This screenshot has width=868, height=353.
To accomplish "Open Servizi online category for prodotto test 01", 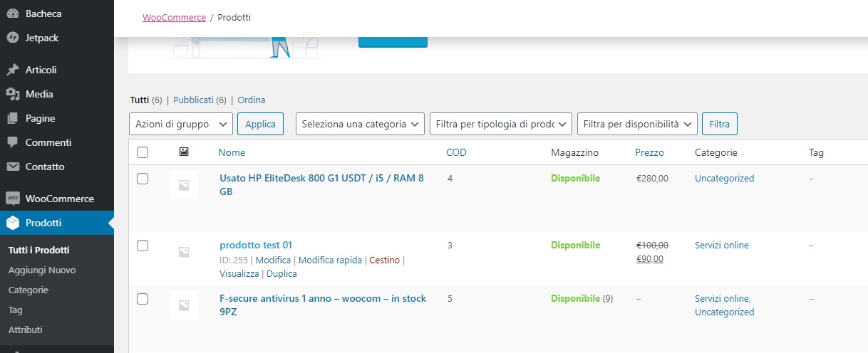I will [722, 246].
